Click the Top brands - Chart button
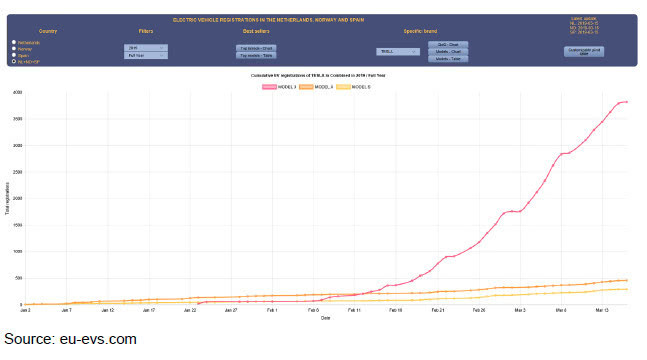 coord(256,48)
